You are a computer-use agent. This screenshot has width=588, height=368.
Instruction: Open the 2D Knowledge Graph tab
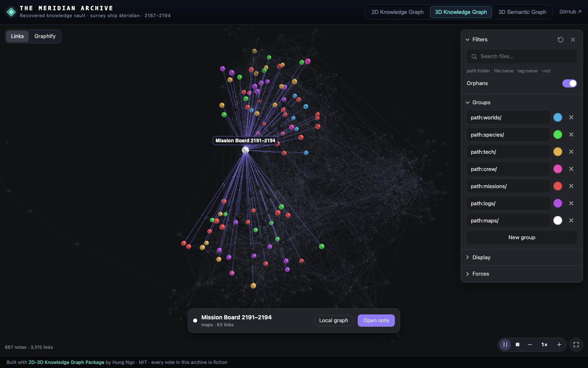(x=397, y=12)
